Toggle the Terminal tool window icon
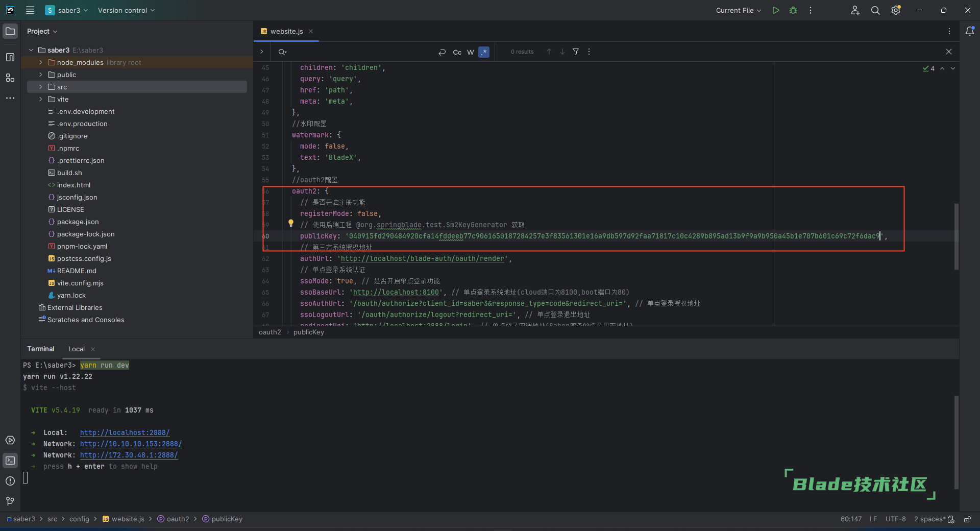This screenshot has width=980, height=531. [10, 461]
